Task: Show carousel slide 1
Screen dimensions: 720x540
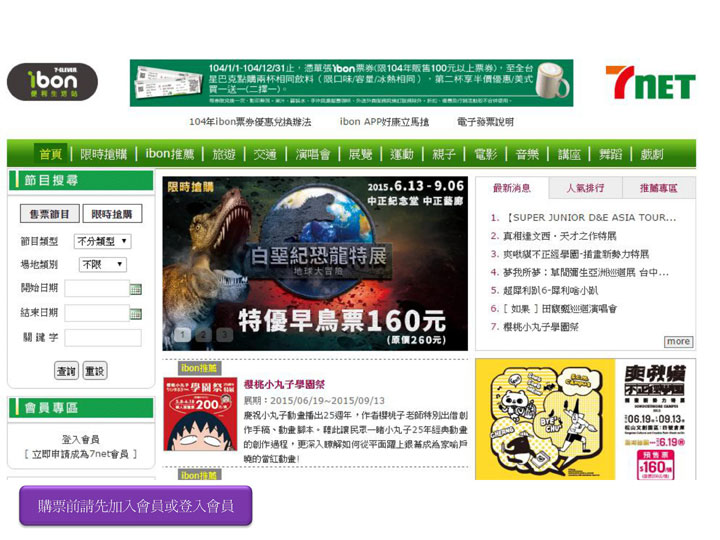Action: click(182, 334)
